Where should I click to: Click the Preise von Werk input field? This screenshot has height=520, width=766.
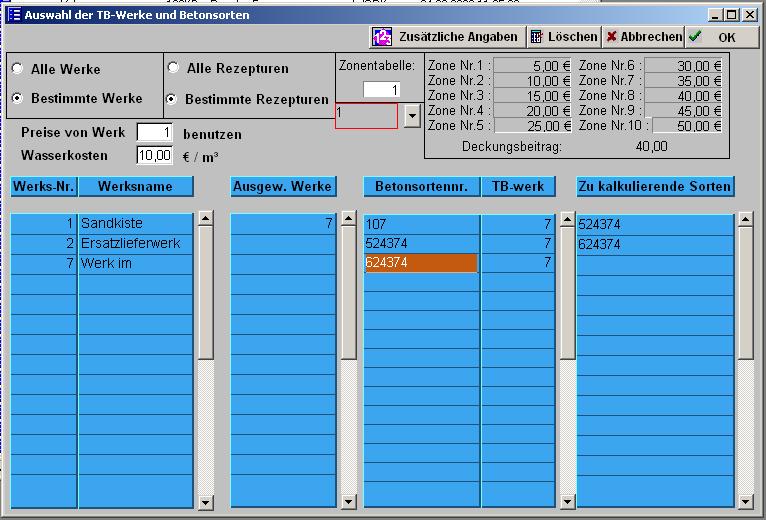pos(154,133)
